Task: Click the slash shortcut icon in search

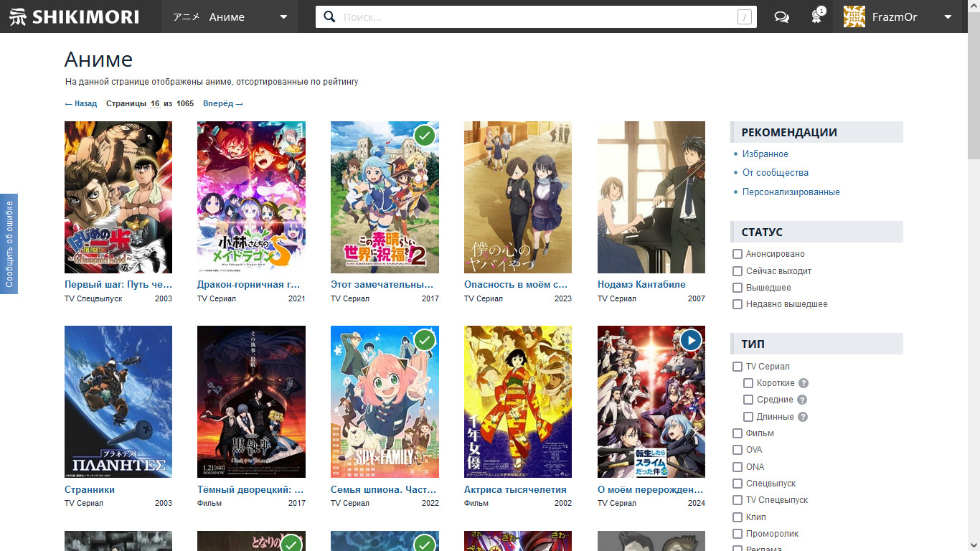Action: (744, 17)
